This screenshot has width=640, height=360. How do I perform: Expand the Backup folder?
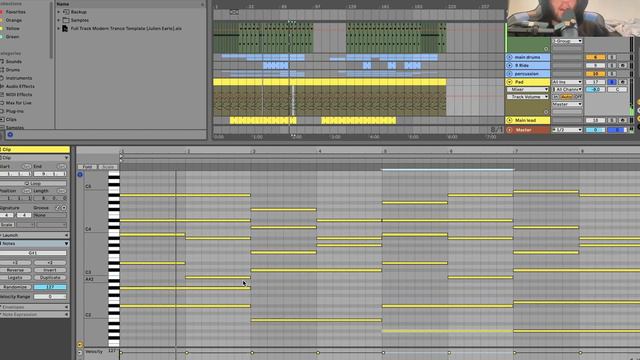coord(58,12)
